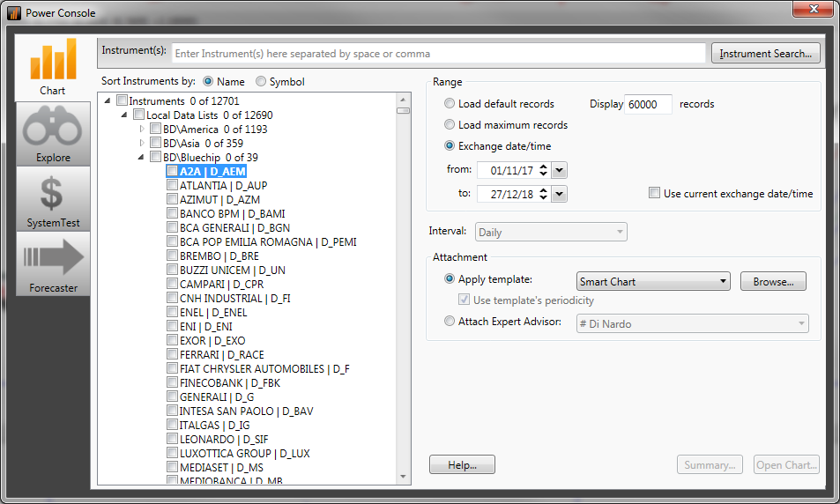Collapse the Local Data Lists node
Viewport: 840px width, 504px height.
coord(123,115)
